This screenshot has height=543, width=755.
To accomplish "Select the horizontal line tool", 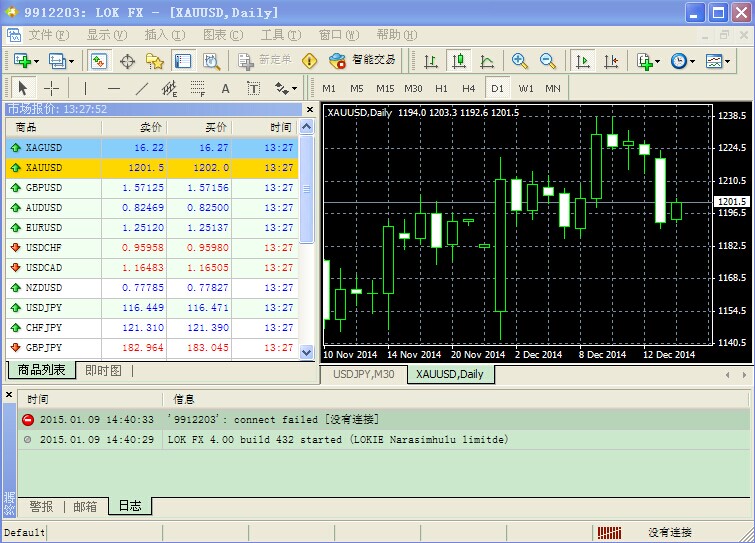I will pyautogui.click(x=114, y=89).
